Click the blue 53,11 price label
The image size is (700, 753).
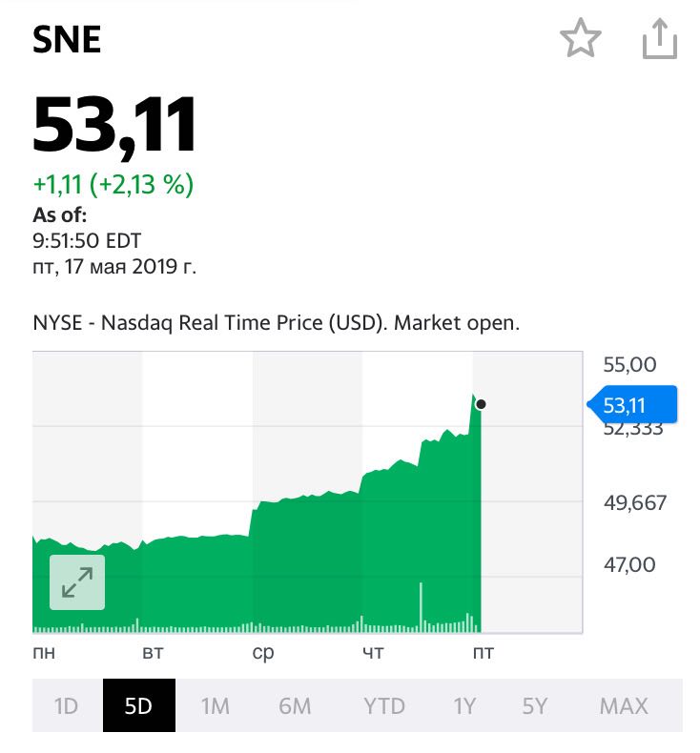point(631,405)
